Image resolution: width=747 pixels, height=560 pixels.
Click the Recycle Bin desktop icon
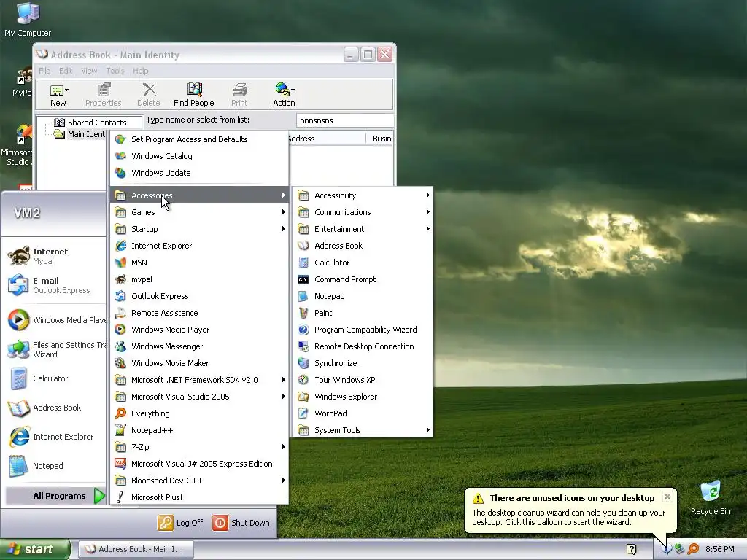click(x=711, y=498)
